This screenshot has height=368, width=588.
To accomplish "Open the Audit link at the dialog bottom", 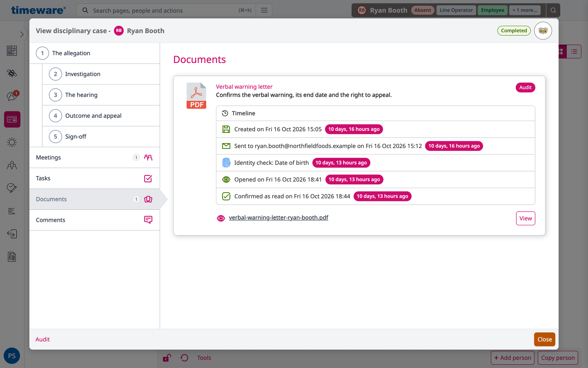I will tap(43, 339).
